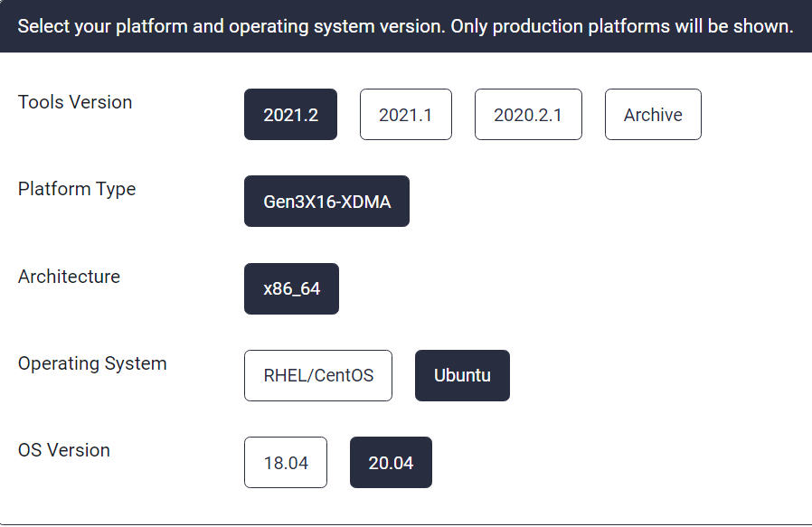Confirm OS version 20.04 selection
Viewport: 812px width, 527px height.
coord(391,462)
